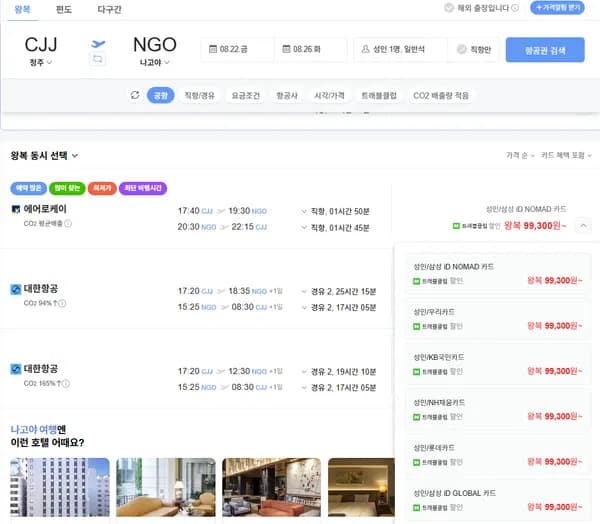600x524 pixels.
Task: Enable the 직항만 direct-only option
Action: click(x=463, y=49)
